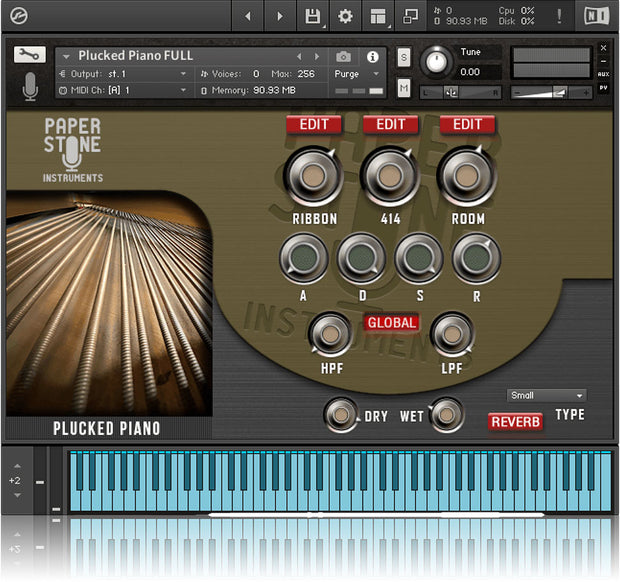Close the instrument with the X button
This screenshot has height=582, width=620.
tap(603, 48)
